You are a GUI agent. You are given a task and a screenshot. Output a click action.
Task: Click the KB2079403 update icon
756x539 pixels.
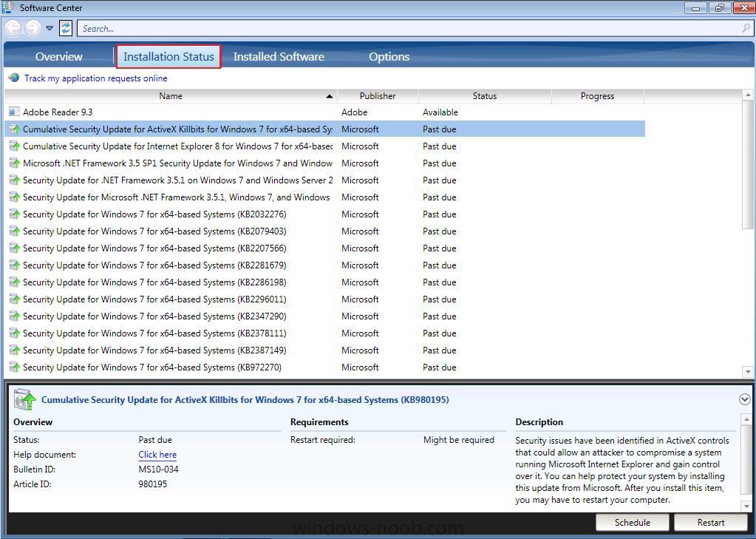pos(15,231)
